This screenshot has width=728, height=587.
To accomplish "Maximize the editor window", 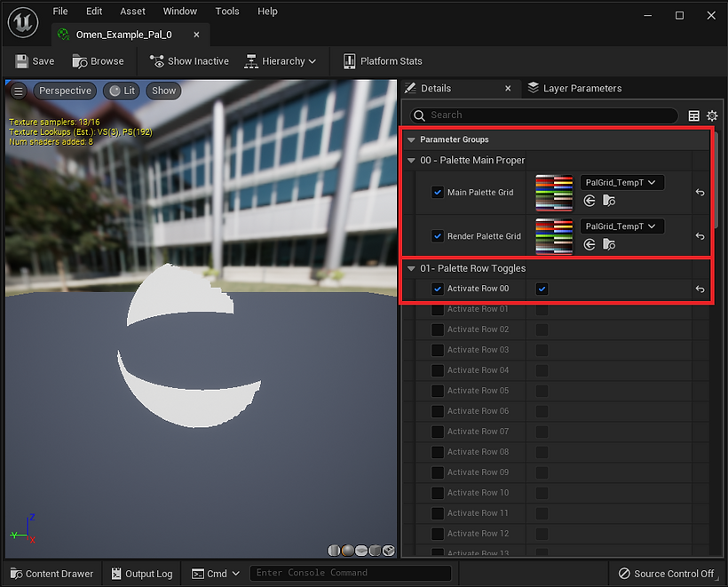I will (x=679, y=15).
